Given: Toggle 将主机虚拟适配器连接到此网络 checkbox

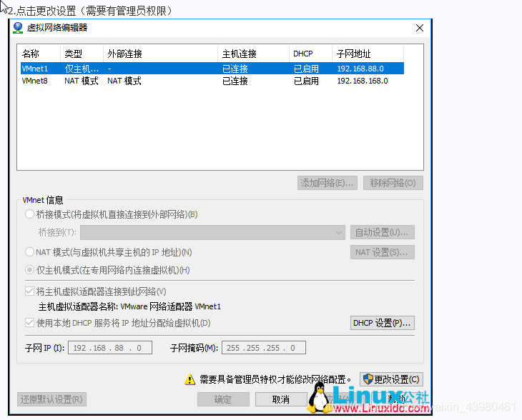Looking at the screenshot, I should (29, 291).
